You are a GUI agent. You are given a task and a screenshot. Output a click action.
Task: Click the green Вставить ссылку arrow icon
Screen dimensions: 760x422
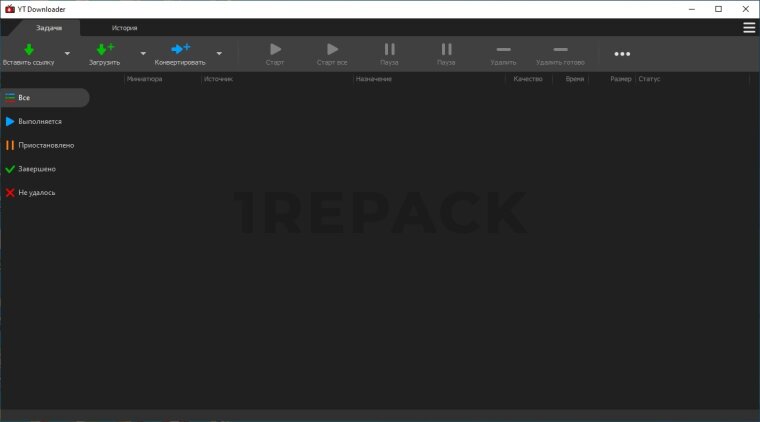29,49
